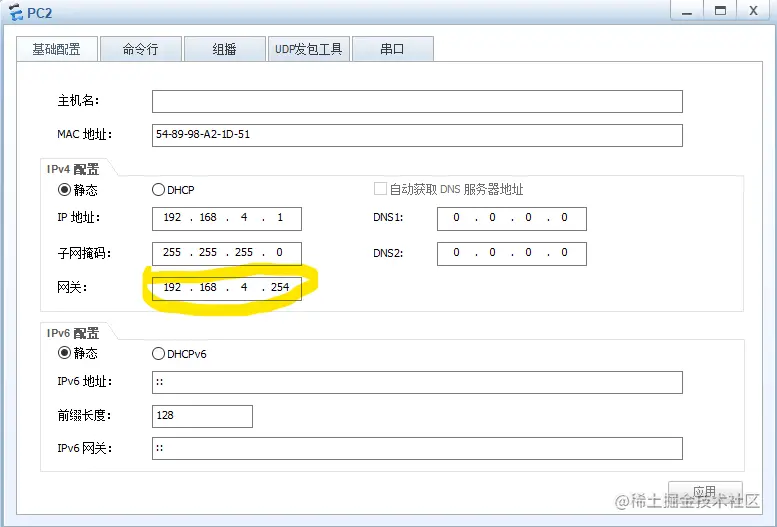777x527 pixels.
Task: Minimize the PC2 window
Action: (x=687, y=10)
